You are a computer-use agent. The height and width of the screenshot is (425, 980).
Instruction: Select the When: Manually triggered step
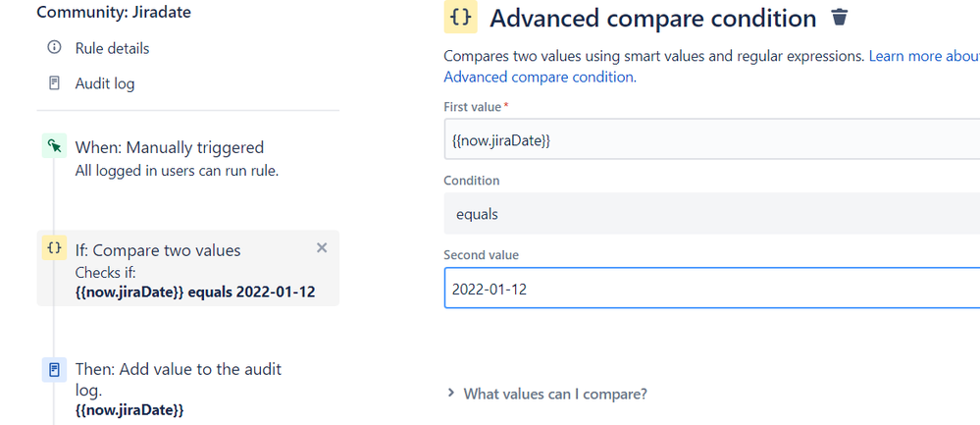point(169,148)
